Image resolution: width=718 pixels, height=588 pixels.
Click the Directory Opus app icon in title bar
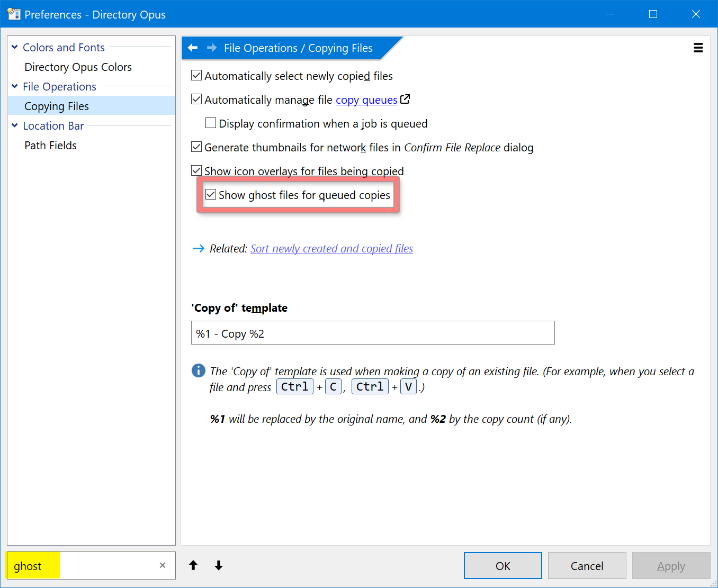pos(14,14)
